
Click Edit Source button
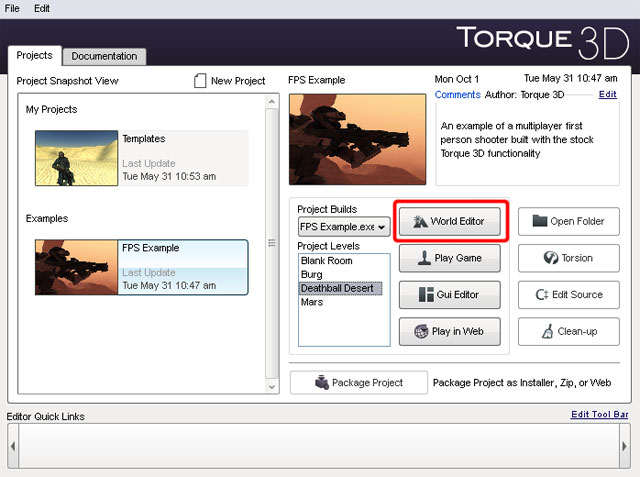point(568,295)
